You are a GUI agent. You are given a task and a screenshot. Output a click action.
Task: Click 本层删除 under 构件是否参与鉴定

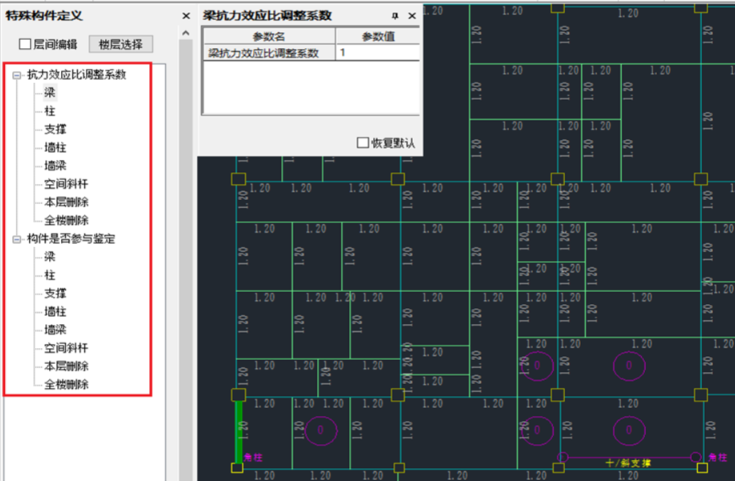tap(66, 366)
